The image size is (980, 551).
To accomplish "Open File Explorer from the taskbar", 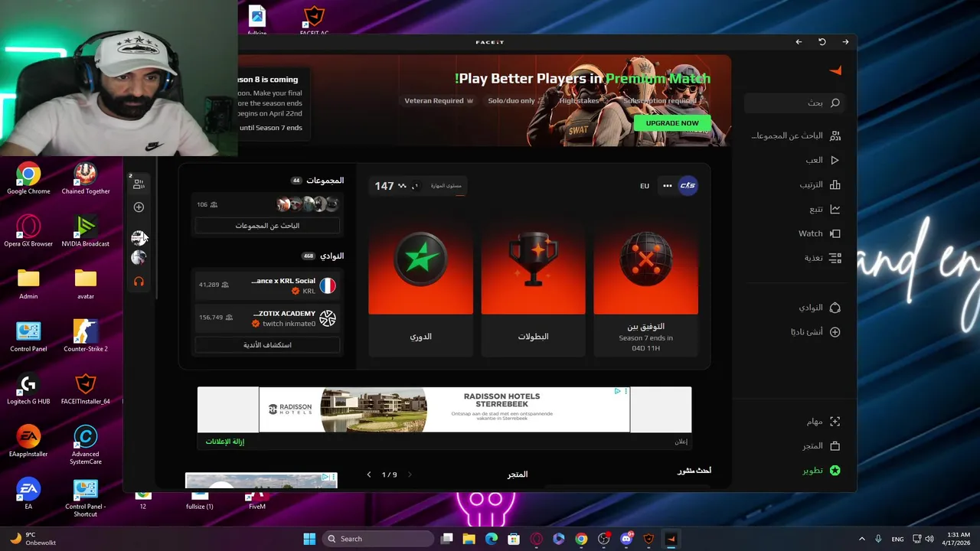I will 469,539.
